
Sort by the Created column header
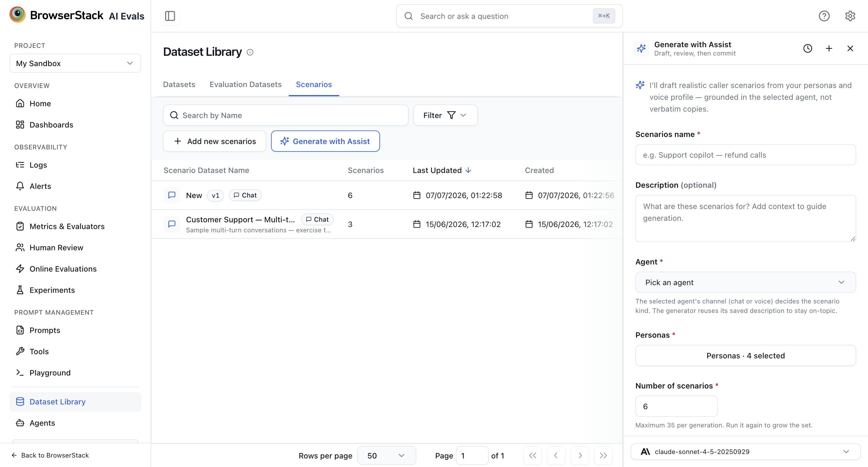click(x=539, y=170)
